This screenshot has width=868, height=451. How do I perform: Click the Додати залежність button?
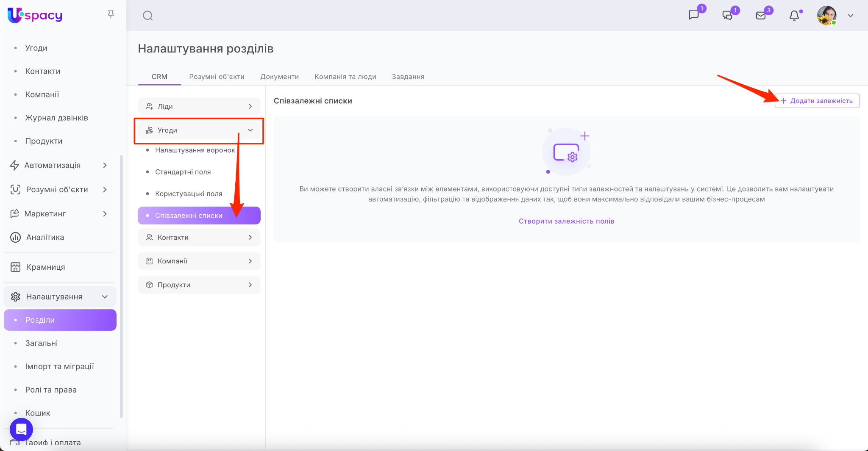[817, 101]
